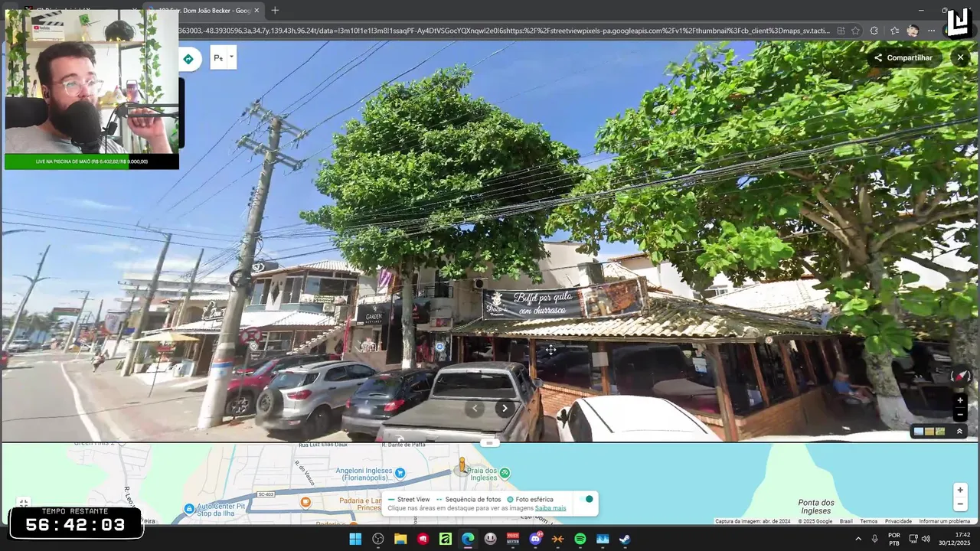Click the map panel resize handle
This screenshot has height=551, width=980.
[x=490, y=442]
